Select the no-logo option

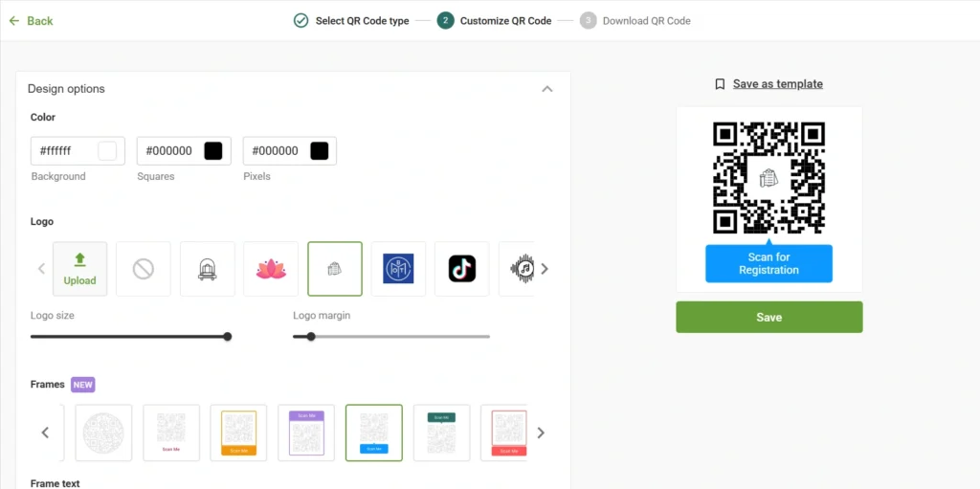[x=144, y=269]
